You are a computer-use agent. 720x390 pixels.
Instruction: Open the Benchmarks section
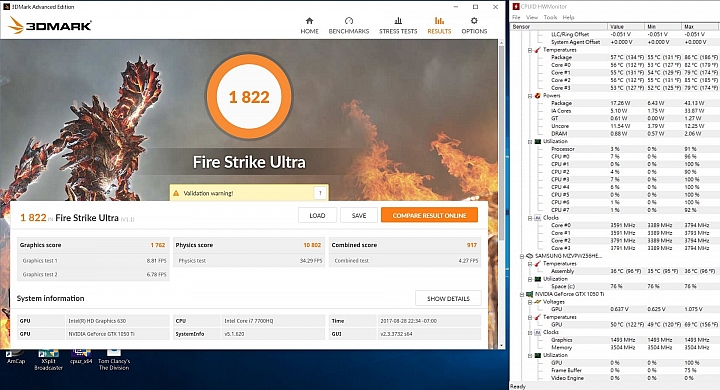click(349, 25)
